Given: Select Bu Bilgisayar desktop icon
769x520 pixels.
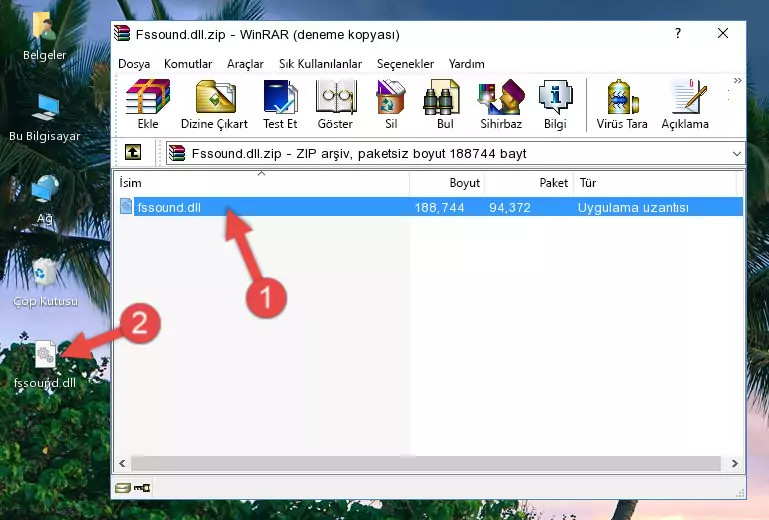Looking at the screenshot, I should [45, 118].
